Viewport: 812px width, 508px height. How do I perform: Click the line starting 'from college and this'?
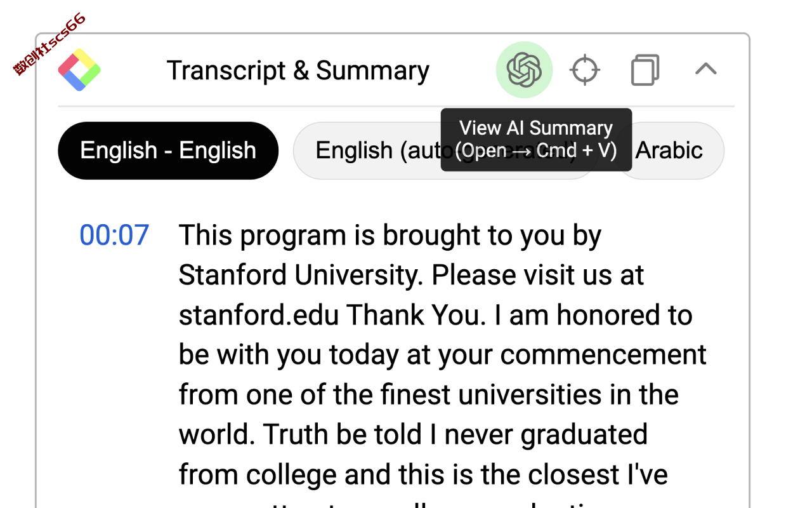pyautogui.click(x=423, y=474)
